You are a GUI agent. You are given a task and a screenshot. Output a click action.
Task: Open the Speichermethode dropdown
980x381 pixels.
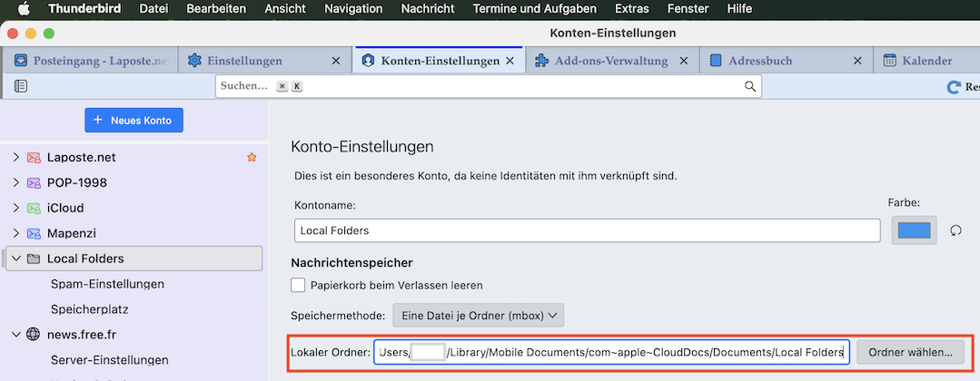tap(478, 316)
